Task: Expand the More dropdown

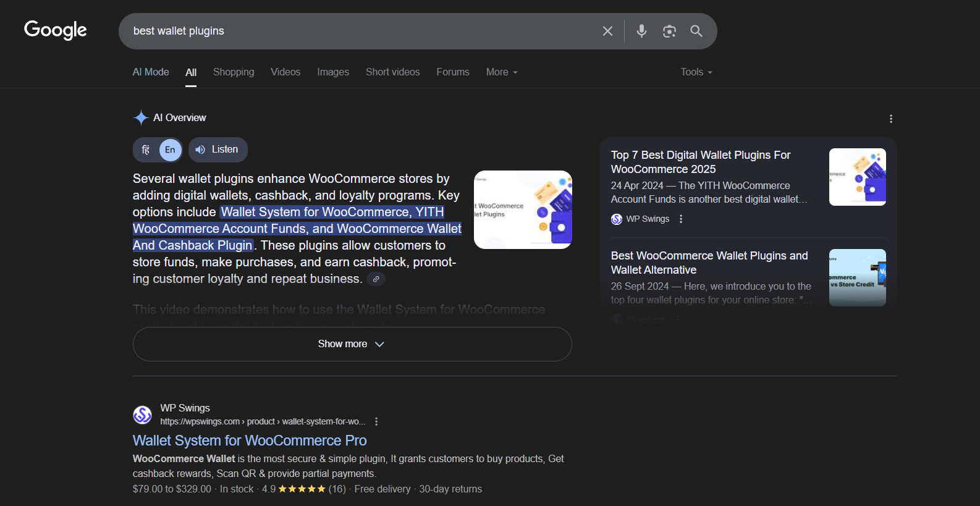Action: pyautogui.click(x=502, y=72)
